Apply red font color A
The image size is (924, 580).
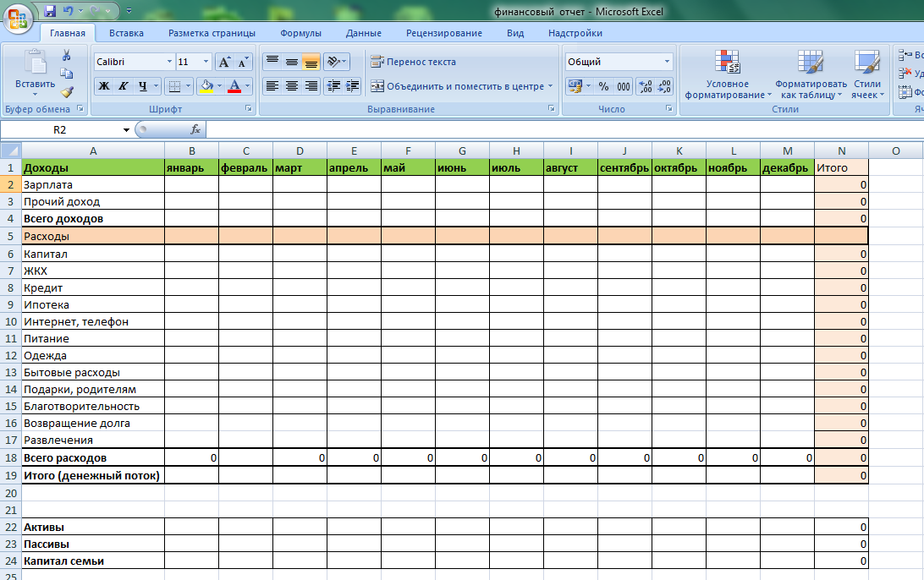[x=234, y=86]
